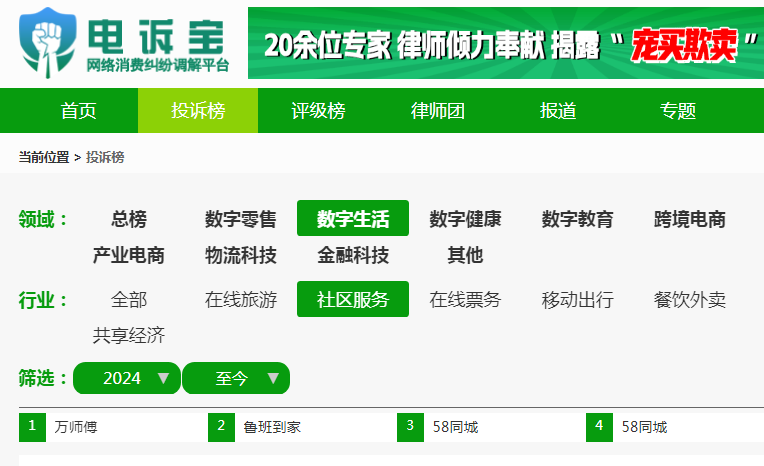This screenshot has height=466, width=764.
Task: Select 数字生活 domain filter
Action: click(x=353, y=218)
